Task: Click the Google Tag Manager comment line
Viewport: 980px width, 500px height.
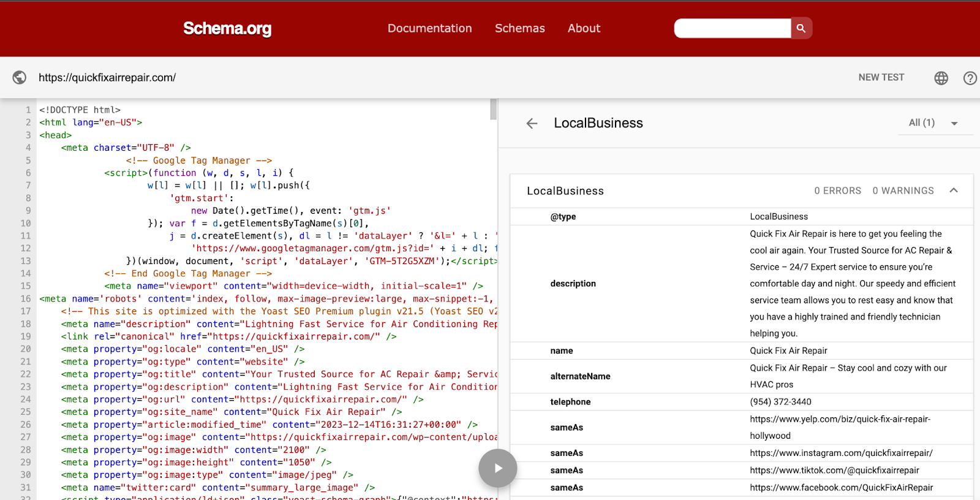Action: 199,161
